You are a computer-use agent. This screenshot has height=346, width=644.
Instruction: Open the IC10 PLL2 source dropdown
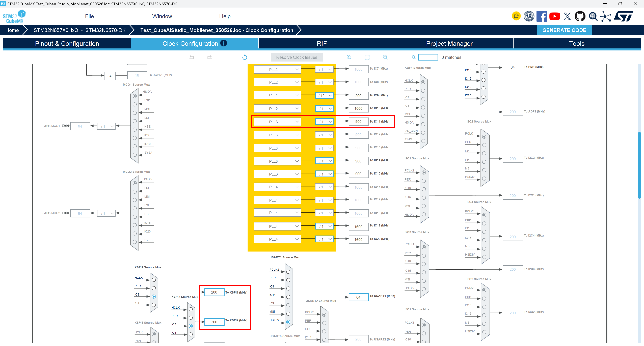pyautogui.click(x=278, y=109)
